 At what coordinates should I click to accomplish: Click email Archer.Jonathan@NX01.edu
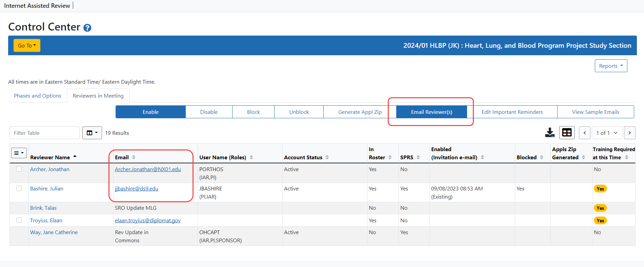click(x=148, y=169)
